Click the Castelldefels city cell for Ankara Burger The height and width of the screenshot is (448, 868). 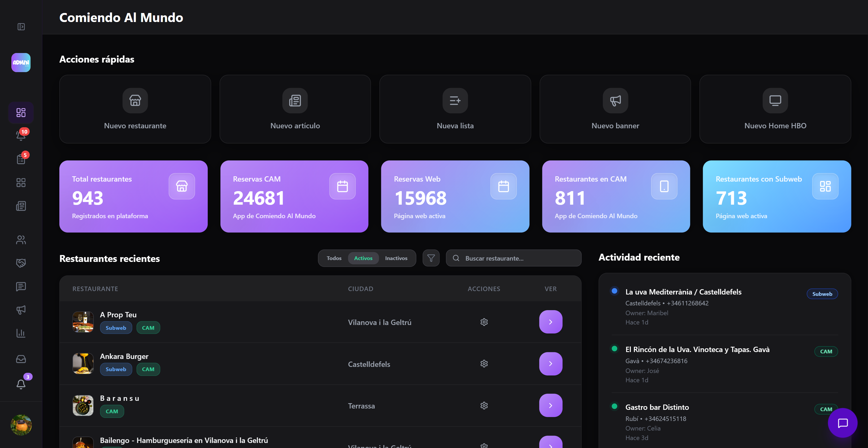[369, 364]
